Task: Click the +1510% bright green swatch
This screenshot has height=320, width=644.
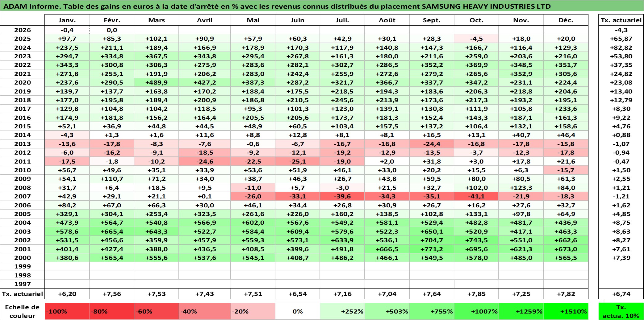Action: (566, 311)
